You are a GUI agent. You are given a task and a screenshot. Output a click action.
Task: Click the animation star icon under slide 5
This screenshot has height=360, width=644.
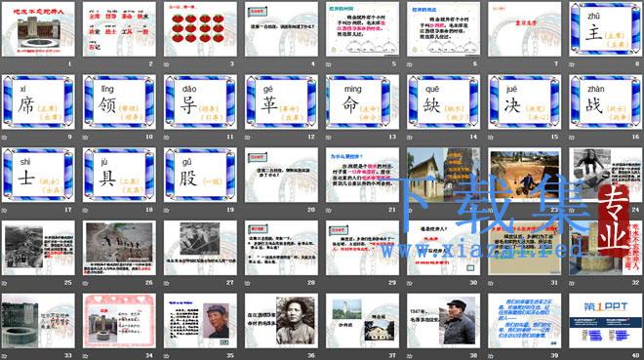(329, 64)
